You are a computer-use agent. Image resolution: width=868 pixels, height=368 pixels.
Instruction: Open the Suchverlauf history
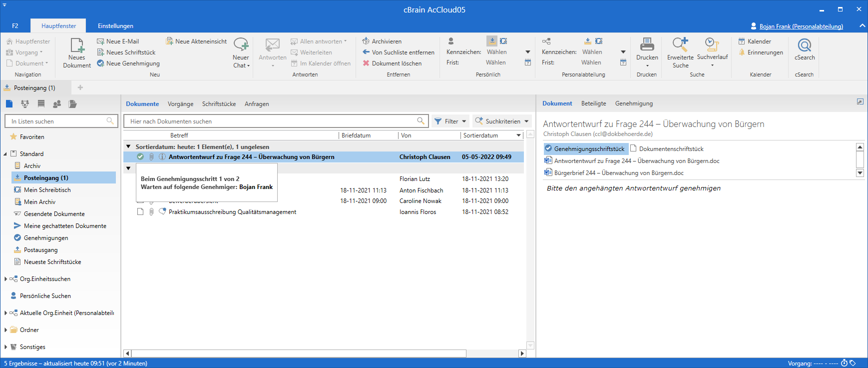(712, 52)
